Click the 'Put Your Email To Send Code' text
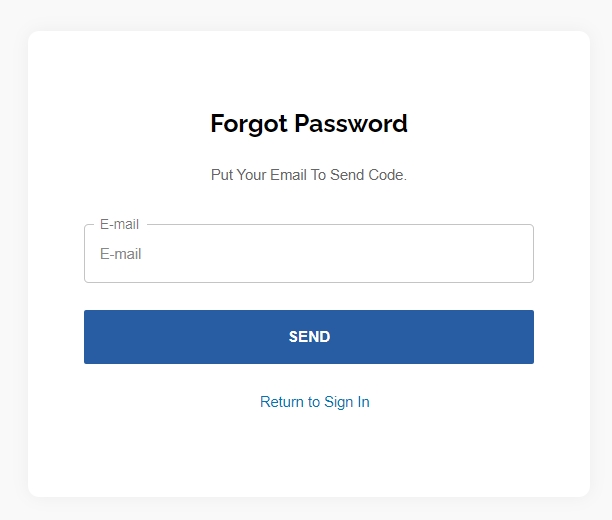The width and height of the screenshot is (612, 520). [x=309, y=175]
